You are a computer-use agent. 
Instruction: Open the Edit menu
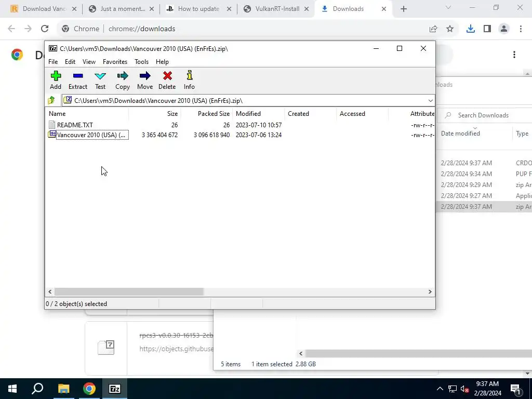click(70, 62)
